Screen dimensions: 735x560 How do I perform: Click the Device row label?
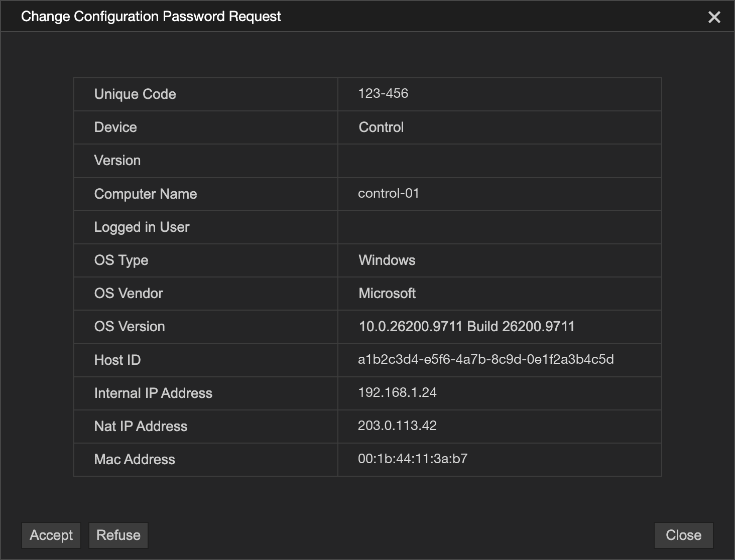click(115, 127)
